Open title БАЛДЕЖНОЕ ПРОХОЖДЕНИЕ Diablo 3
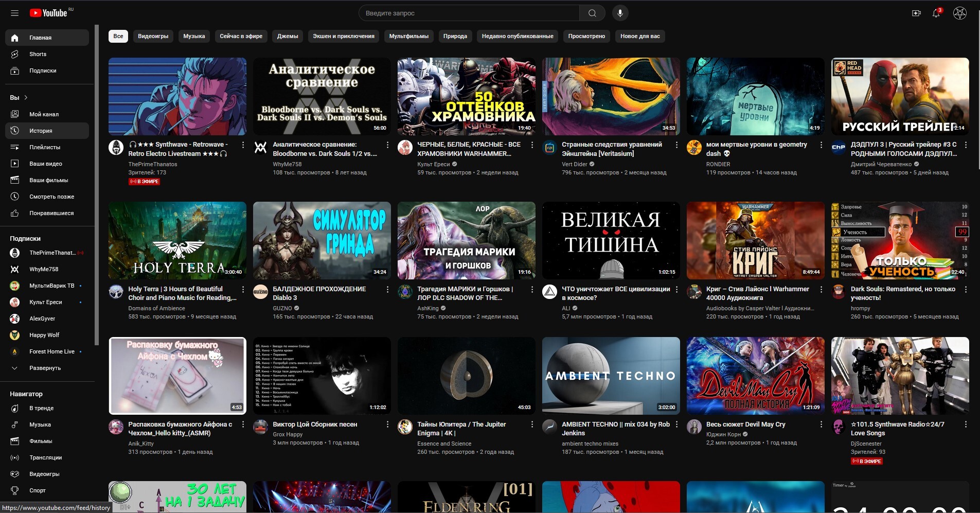980x513 pixels. tap(319, 293)
